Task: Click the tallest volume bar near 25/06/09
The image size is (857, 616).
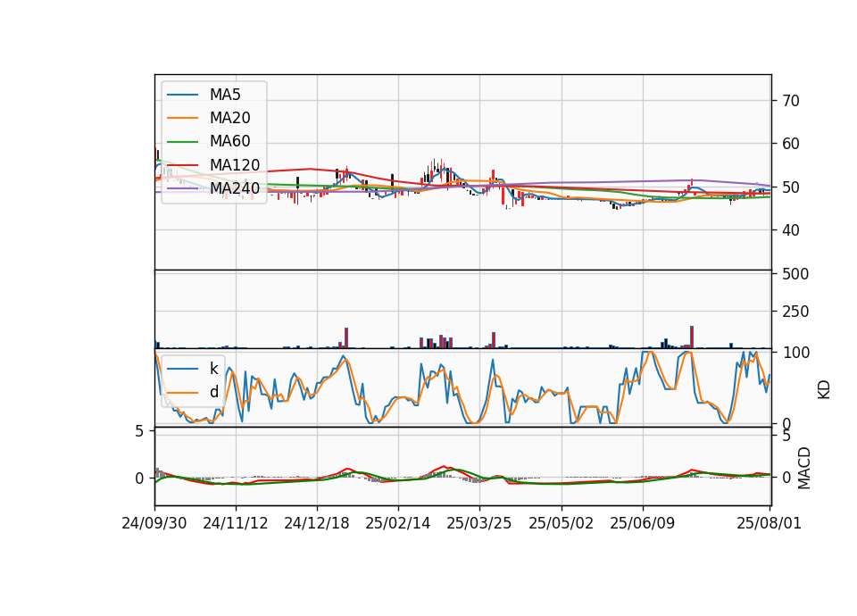Action: click(692, 337)
